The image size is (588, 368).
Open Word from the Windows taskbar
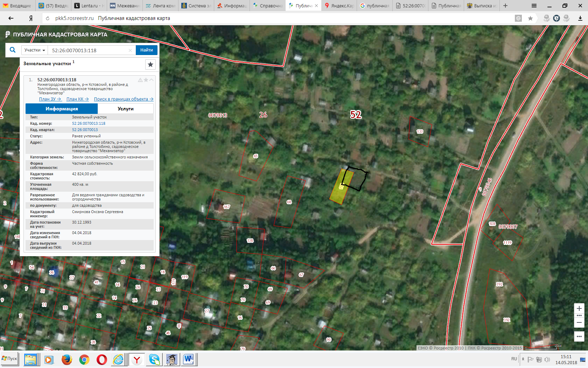coord(188,359)
